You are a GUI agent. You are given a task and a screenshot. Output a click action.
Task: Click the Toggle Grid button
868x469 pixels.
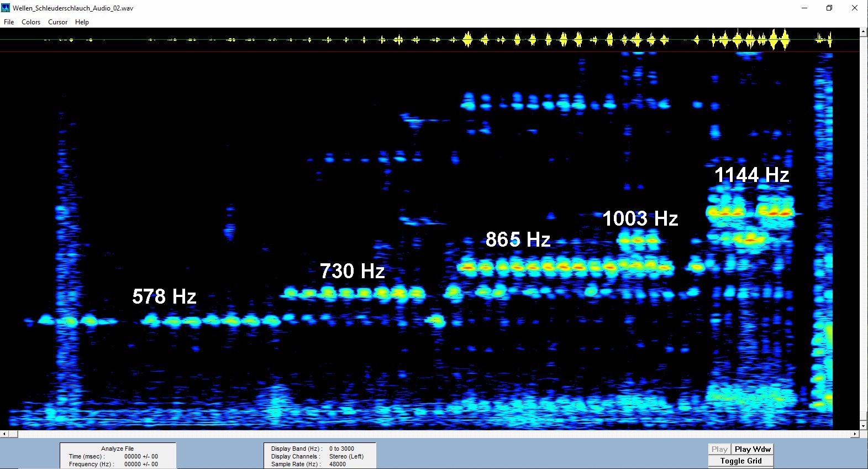[x=741, y=461]
